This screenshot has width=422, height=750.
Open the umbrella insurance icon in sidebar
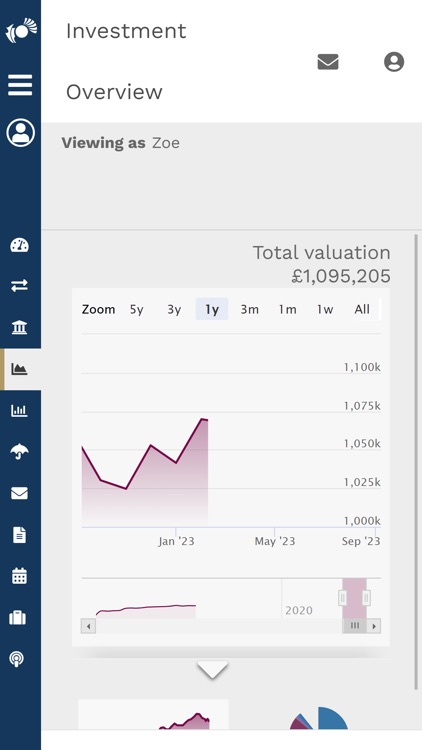[x=20, y=451]
